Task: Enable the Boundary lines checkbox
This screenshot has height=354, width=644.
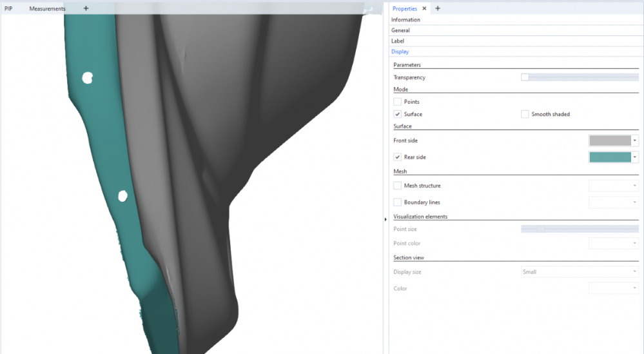Action: (x=397, y=202)
